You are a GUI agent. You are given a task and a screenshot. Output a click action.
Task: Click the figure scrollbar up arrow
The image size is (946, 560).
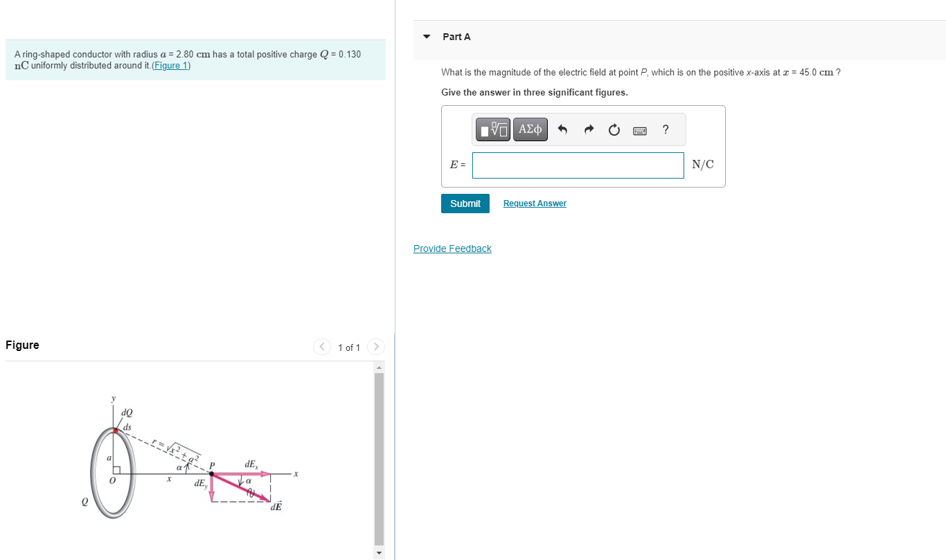379,367
